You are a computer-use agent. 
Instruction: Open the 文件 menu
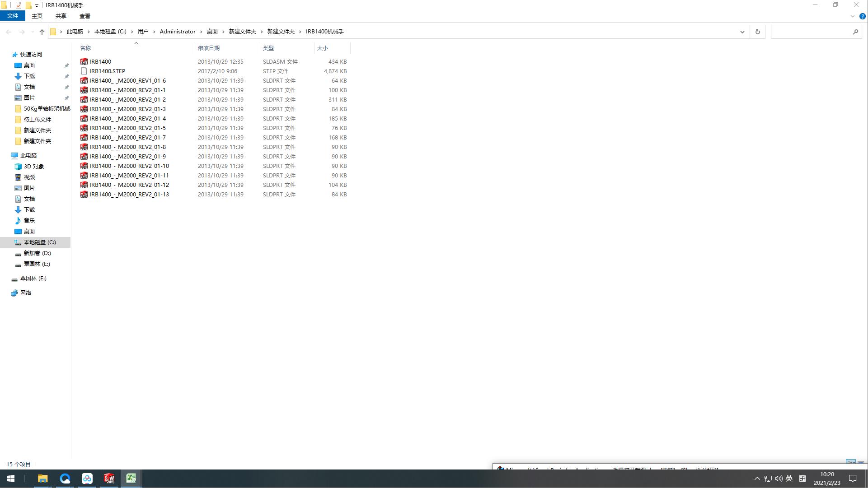13,16
